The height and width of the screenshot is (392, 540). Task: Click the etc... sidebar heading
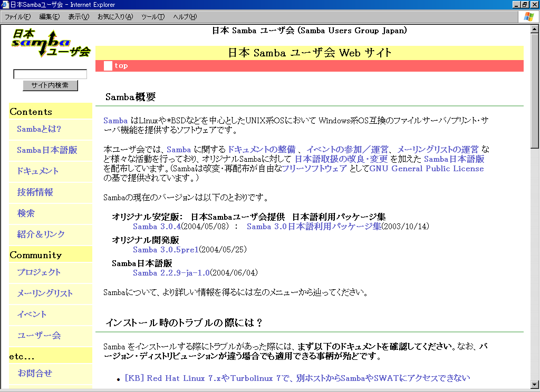pyautogui.click(x=22, y=357)
